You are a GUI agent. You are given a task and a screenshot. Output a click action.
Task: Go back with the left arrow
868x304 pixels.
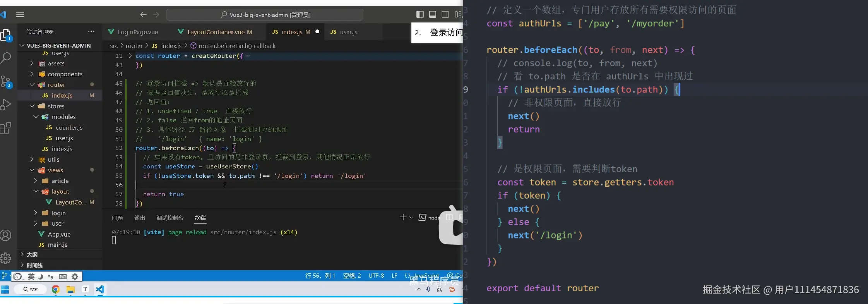coord(143,15)
